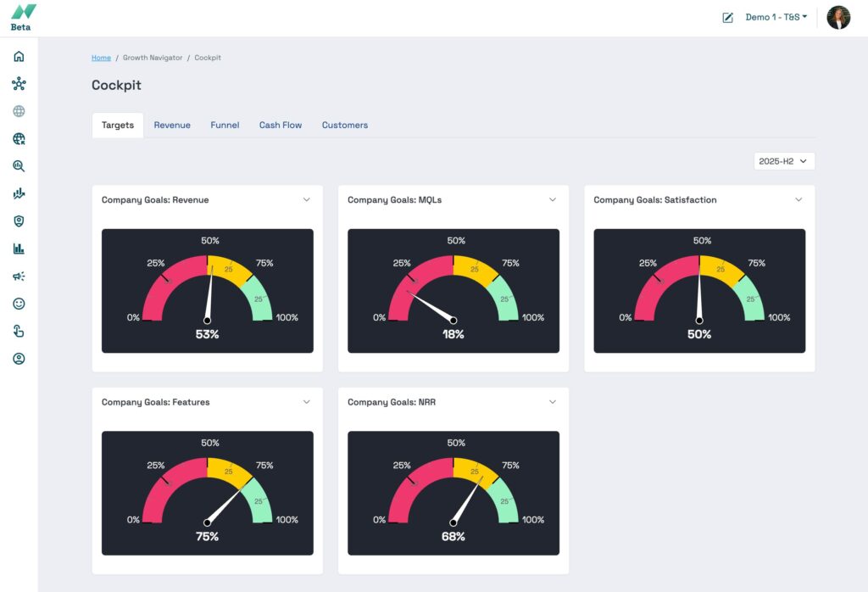Click the edit pencil icon in the header
This screenshot has width=868, height=592.
pyautogui.click(x=727, y=18)
